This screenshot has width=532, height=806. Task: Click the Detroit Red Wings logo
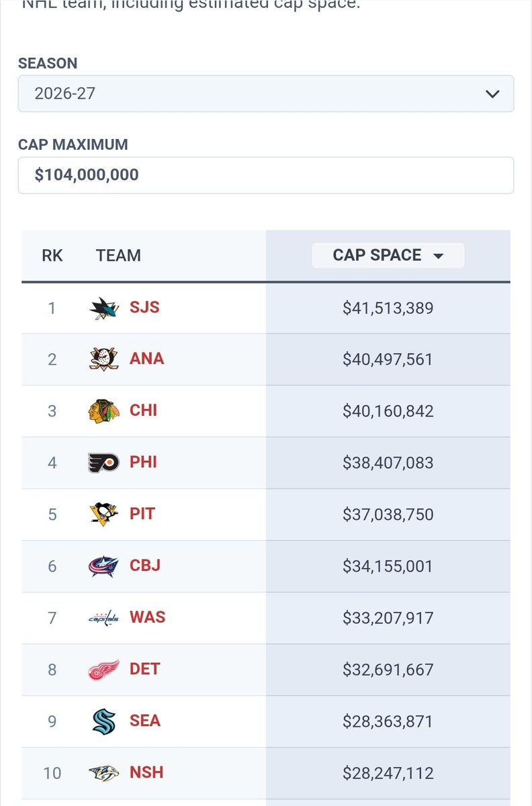[104, 670]
